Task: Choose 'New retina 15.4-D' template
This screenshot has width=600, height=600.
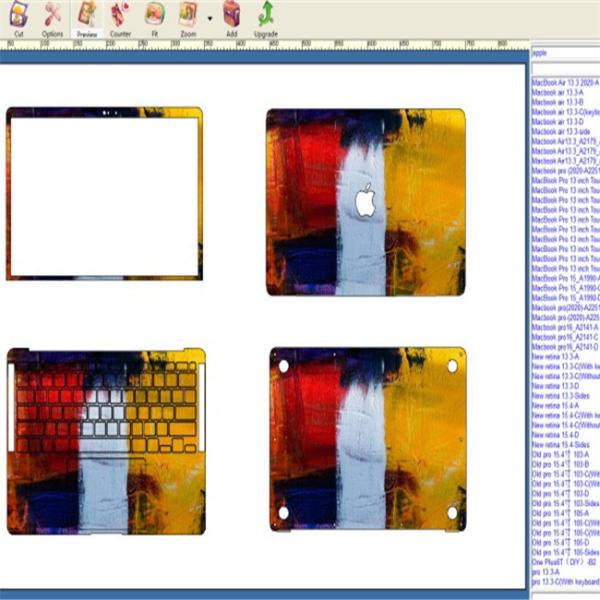Action: coord(555,435)
